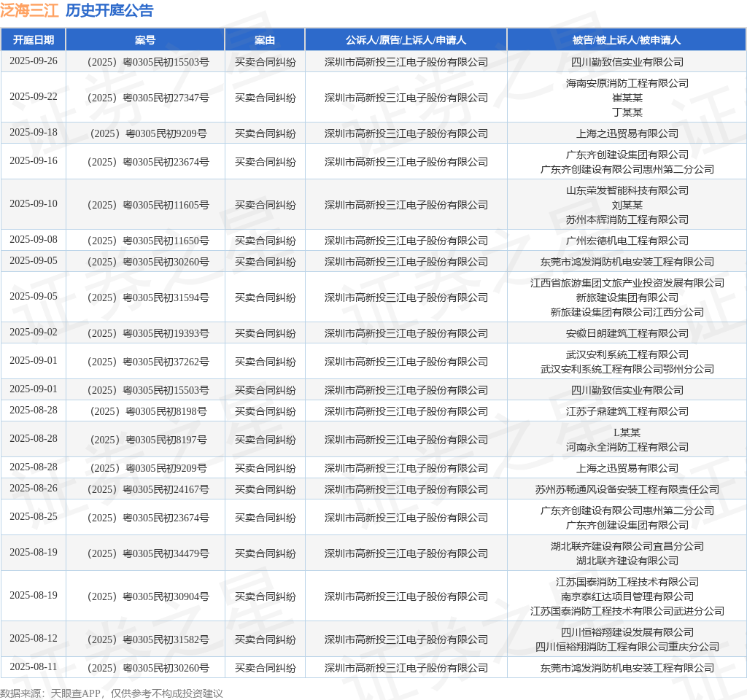Select date cell 2025-08-11
This screenshot has height=700, width=747.
34,666
